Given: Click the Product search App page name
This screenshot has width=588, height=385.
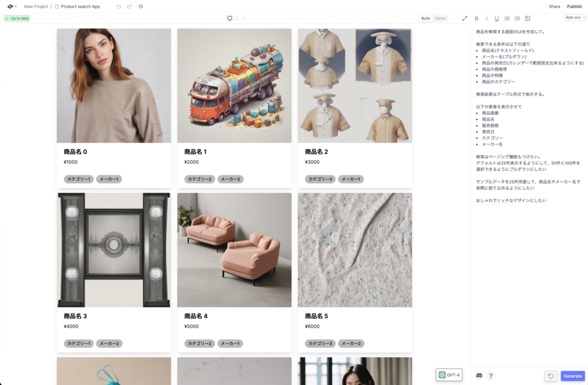Looking at the screenshot, I should tap(80, 7).
